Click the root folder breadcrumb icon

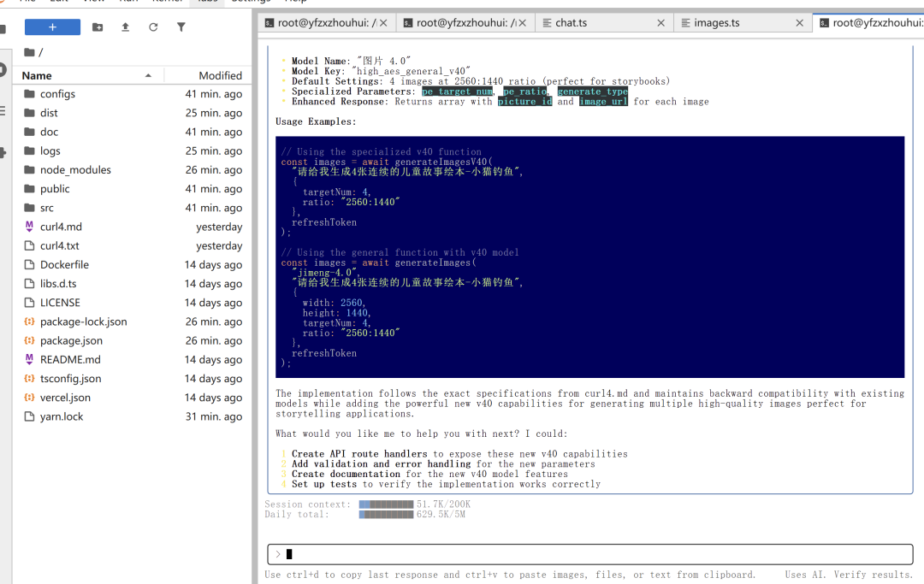30,53
